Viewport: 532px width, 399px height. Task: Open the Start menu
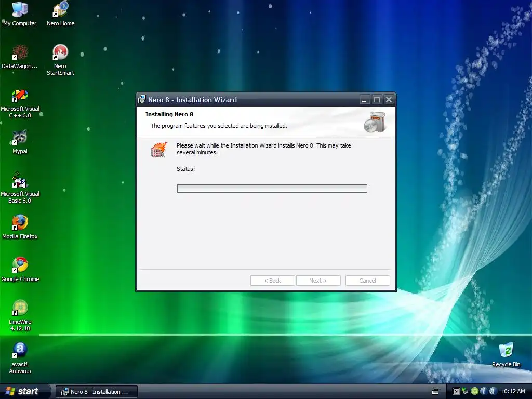click(24, 391)
